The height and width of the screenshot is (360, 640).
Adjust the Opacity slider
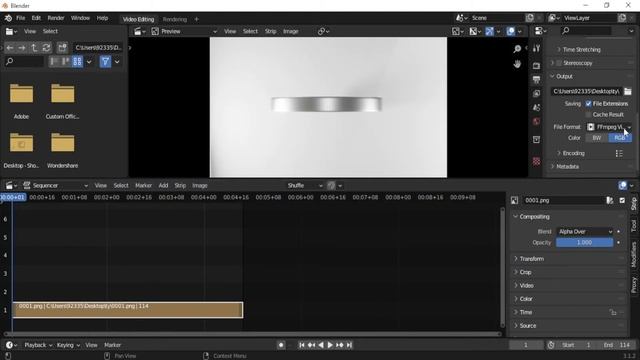pyautogui.click(x=584, y=242)
